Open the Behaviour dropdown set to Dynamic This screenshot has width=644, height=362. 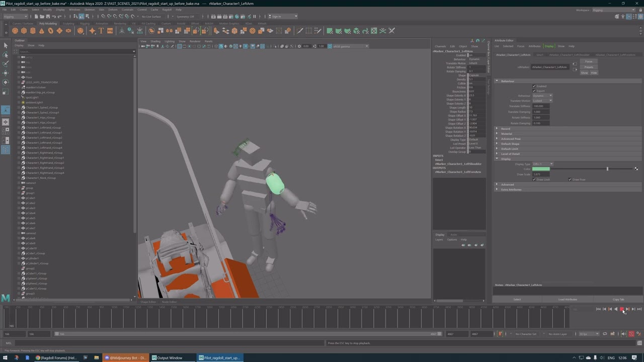tap(542, 96)
